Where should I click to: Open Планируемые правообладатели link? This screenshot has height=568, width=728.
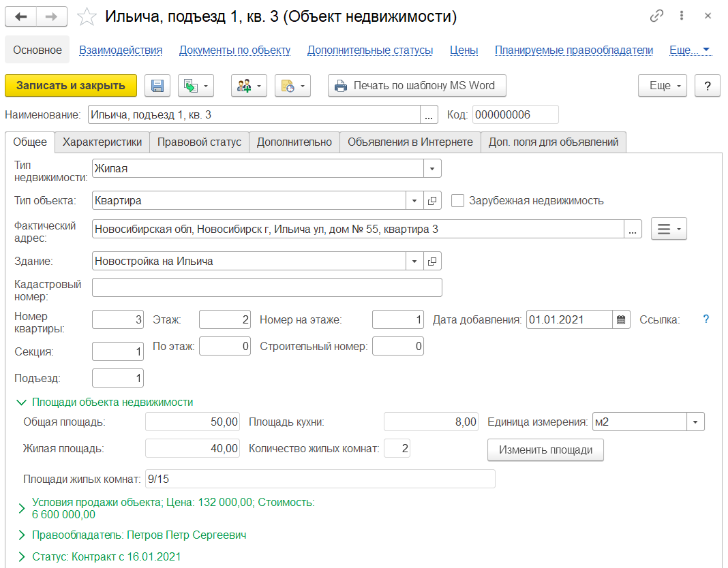tap(574, 50)
